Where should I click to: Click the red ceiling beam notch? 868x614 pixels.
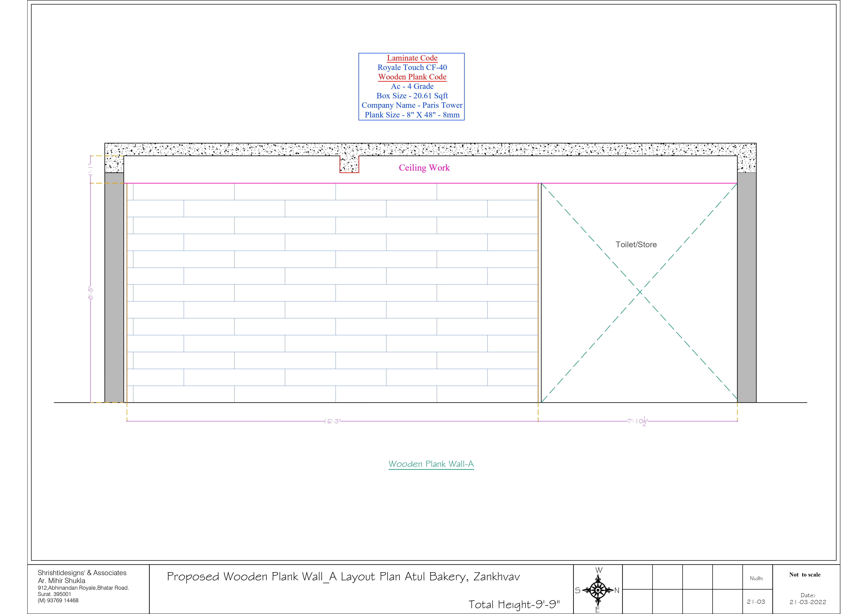pyautogui.click(x=349, y=164)
